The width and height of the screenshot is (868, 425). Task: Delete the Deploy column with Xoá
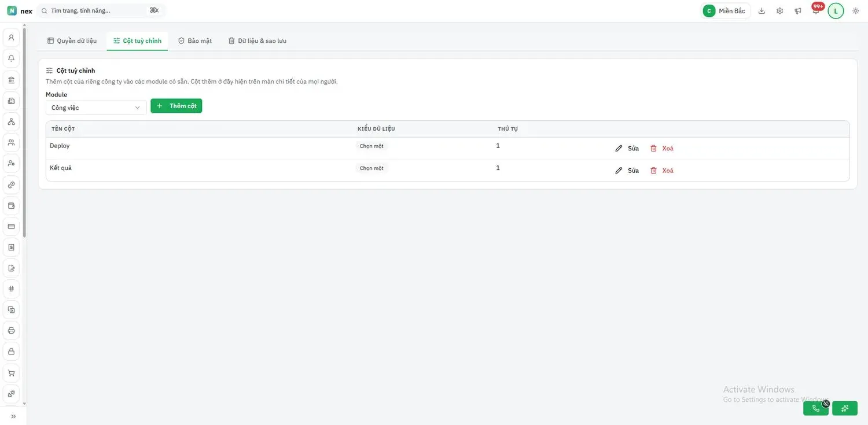tap(662, 149)
